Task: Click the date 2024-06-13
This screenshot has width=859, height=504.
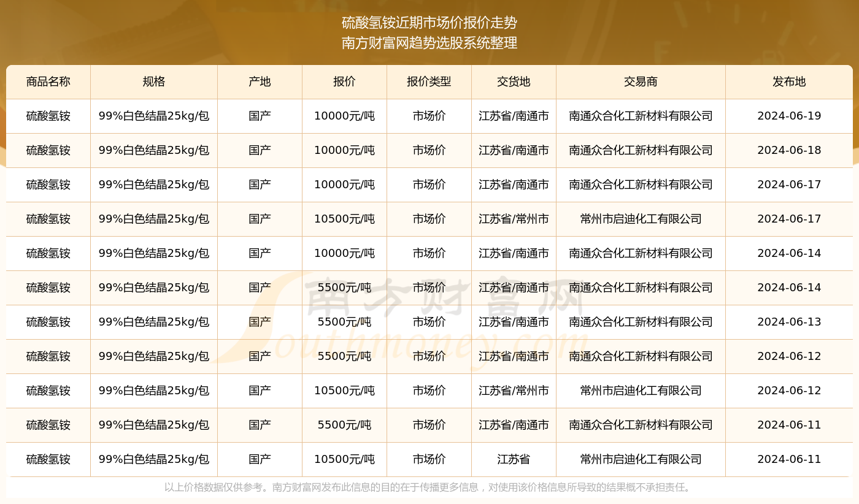Action: click(789, 322)
